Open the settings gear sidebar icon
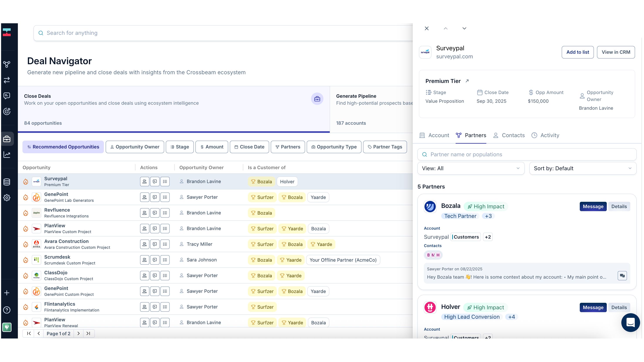The width and height of the screenshot is (644, 362). 7,197
